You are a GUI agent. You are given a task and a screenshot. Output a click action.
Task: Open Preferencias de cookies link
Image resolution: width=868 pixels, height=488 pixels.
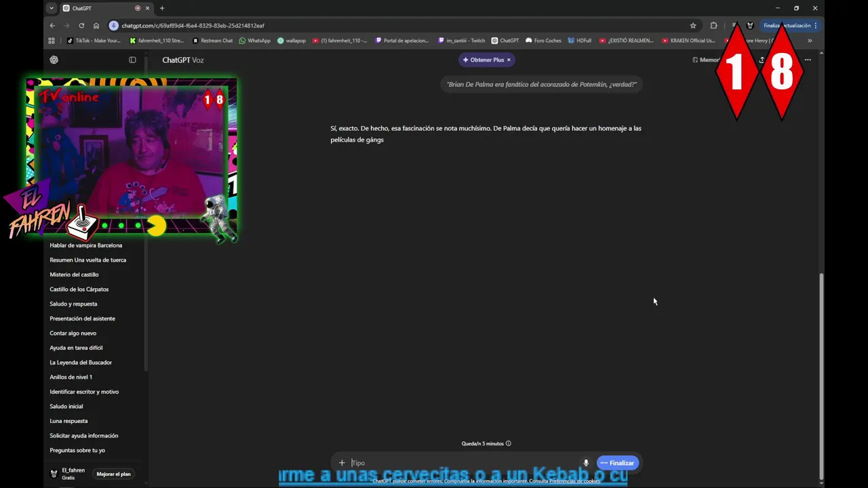click(x=575, y=481)
